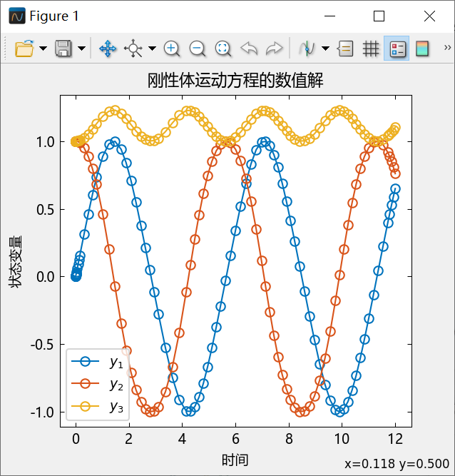The image size is (455, 476).
Task: Save the figure with the floppy disk icon
Action: point(63,49)
